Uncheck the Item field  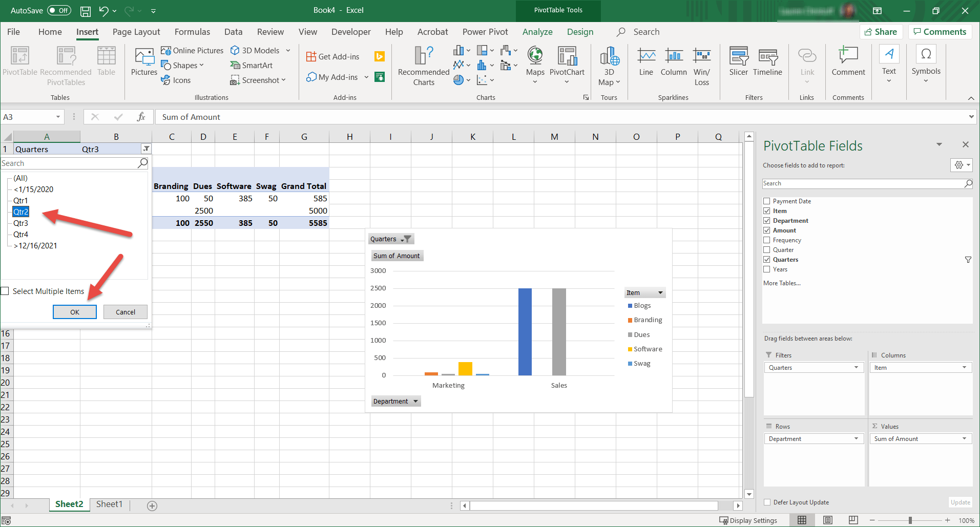click(767, 211)
